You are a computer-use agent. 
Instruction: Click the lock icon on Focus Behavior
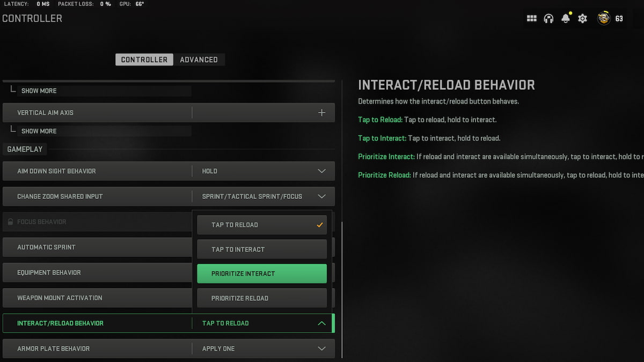click(x=11, y=221)
